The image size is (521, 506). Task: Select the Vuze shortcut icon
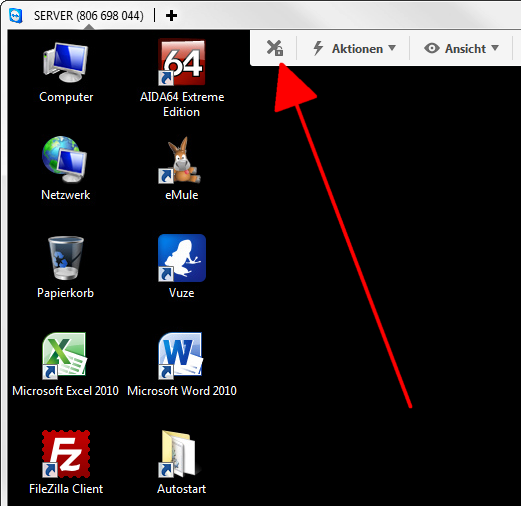[x=182, y=258]
